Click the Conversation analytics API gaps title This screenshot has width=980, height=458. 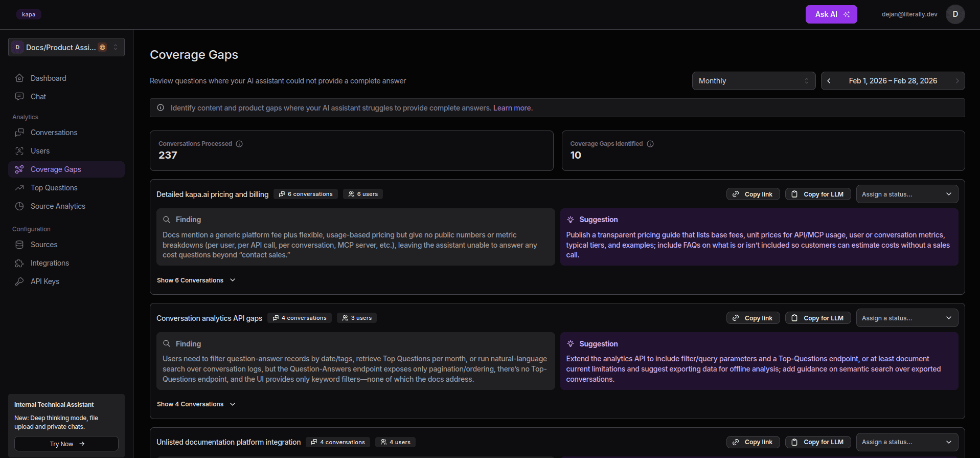point(209,318)
